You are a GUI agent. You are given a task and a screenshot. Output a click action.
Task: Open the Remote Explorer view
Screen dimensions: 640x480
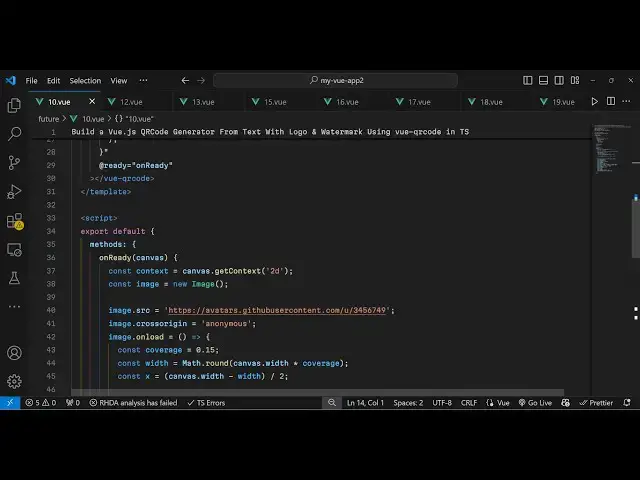click(14, 249)
